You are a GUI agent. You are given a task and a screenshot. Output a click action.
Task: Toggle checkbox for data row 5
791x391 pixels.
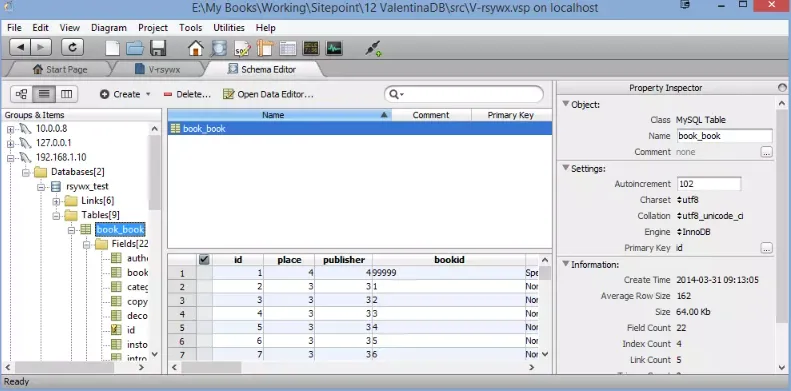pyautogui.click(x=204, y=327)
